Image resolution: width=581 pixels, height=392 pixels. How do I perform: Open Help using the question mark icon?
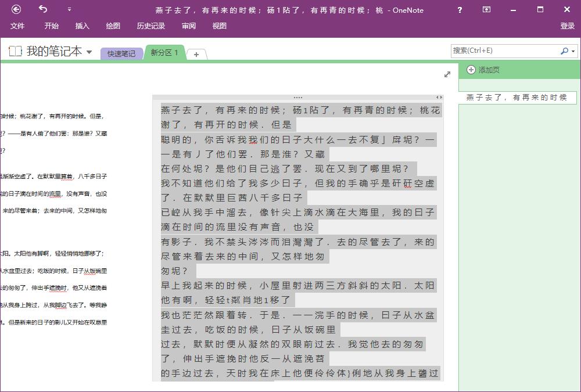(460, 10)
